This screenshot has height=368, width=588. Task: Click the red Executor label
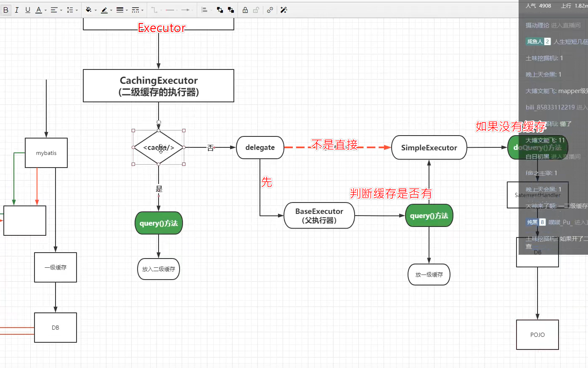[162, 28]
